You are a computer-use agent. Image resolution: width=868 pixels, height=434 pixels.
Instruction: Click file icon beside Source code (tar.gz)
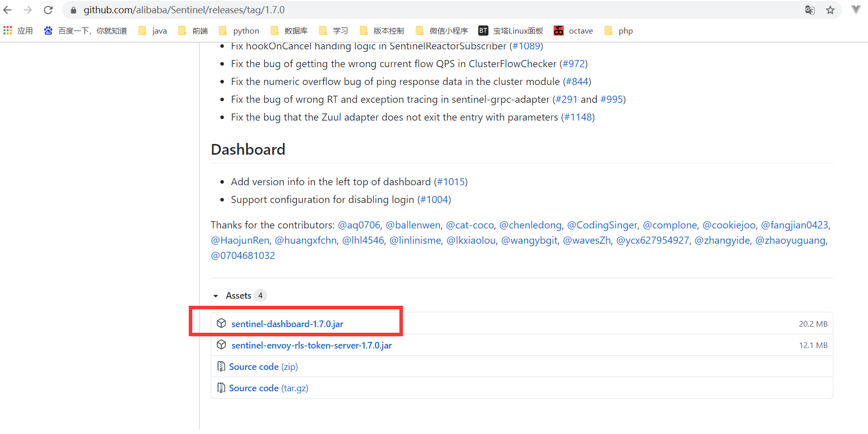point(221,388)
